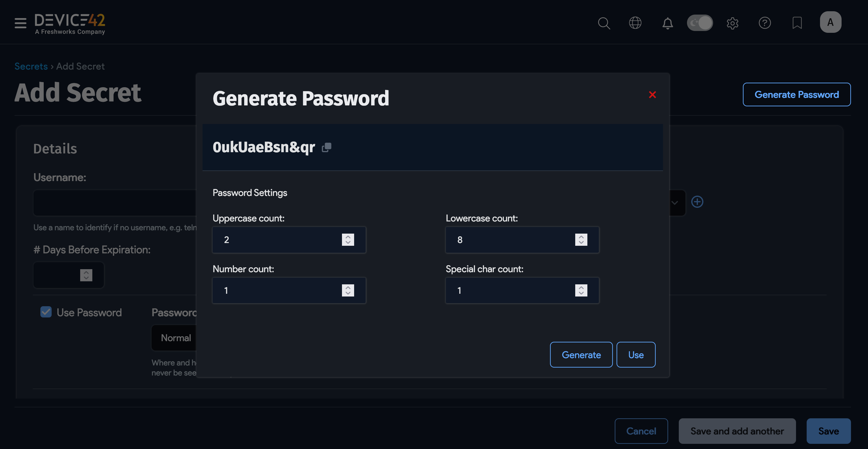Open the Normal password view dropdown
868x449 pixels.
(x=176, y=338)
